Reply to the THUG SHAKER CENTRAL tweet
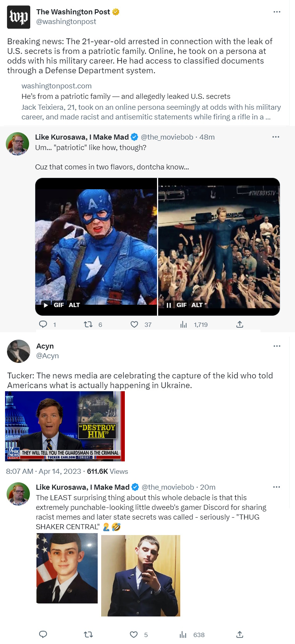This screenshot has width=295, height=644. click(x=43, y=634)
